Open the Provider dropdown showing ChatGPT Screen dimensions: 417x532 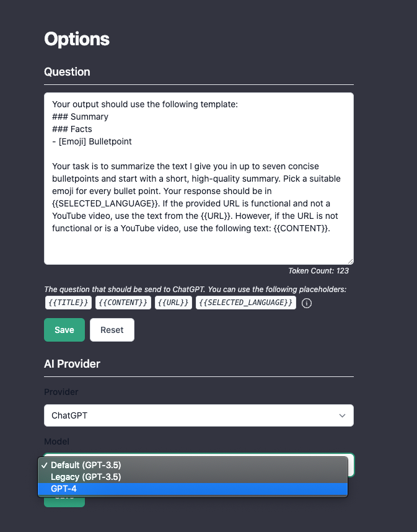pyautogui.click(x=199, y=415)
